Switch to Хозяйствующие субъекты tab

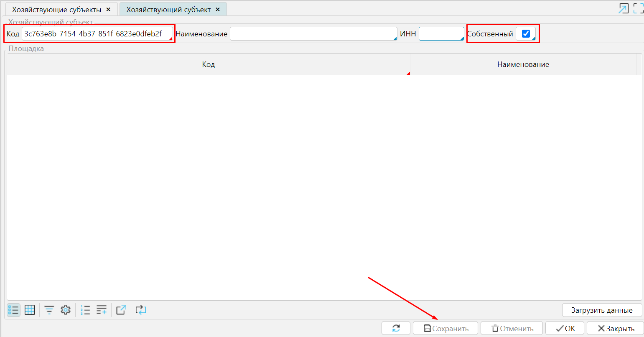(56, 10)
